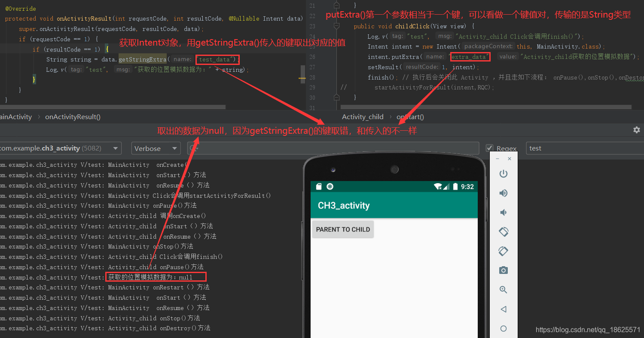Click the emulator power button icon
644x338 pixels.
tap(504, 174)
